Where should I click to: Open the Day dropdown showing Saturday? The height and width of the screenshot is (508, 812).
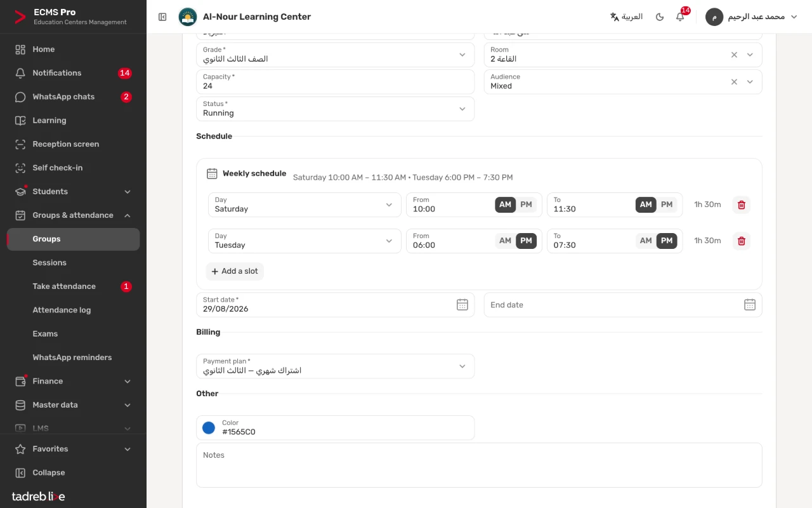click(x=304, y=204)
